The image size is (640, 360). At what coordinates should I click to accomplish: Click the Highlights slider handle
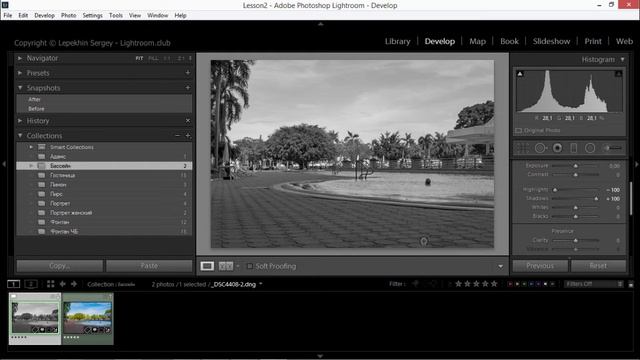[x=555, y=190]
